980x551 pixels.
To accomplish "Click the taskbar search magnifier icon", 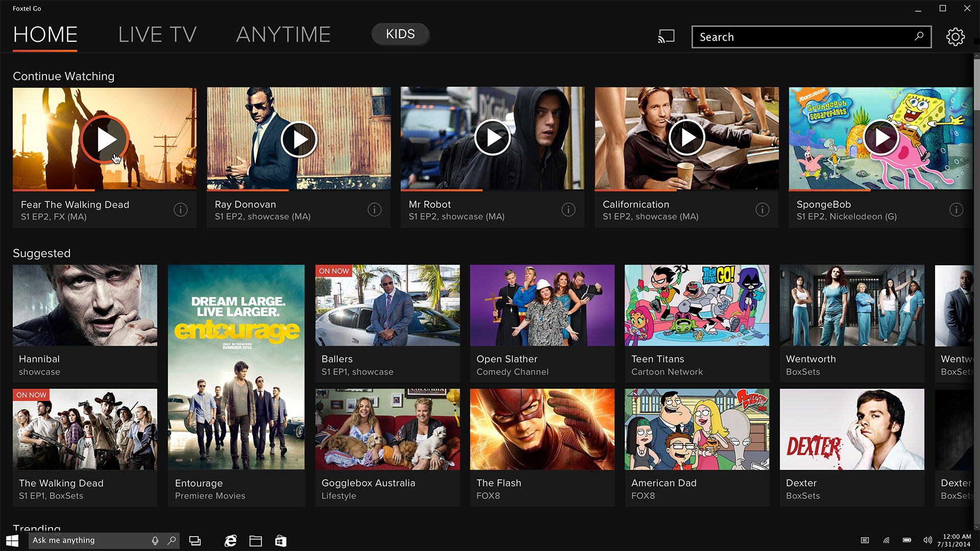I will [x=171, y=540].
